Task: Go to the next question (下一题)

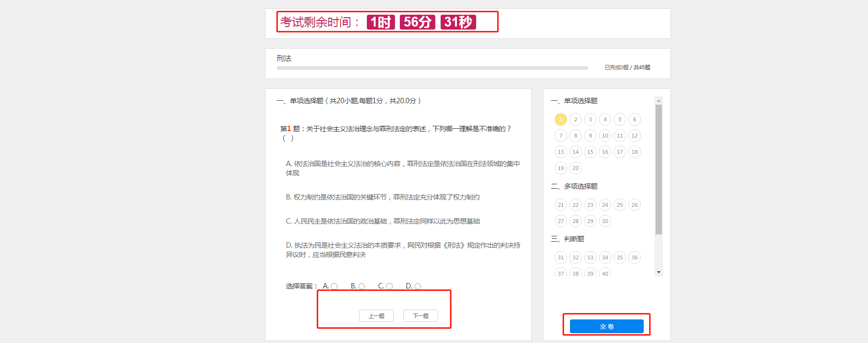Action: pos(420,316)
